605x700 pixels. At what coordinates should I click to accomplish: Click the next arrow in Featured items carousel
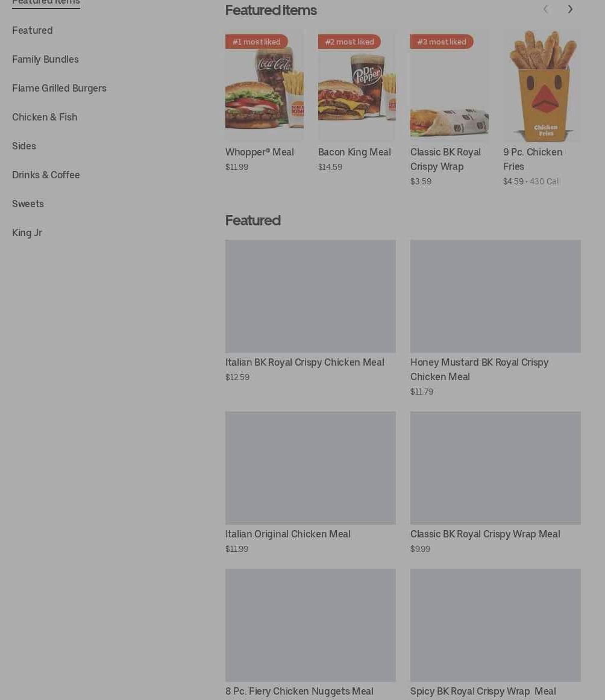coord(569,10)
